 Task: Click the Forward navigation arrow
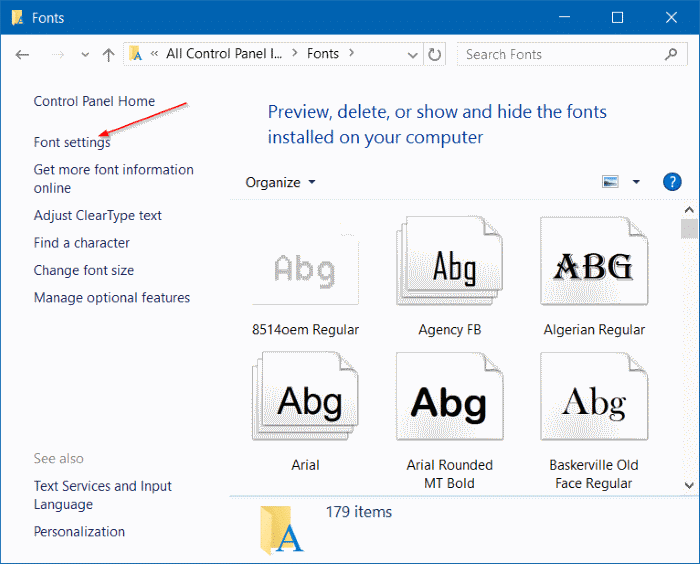click(58, 54)
